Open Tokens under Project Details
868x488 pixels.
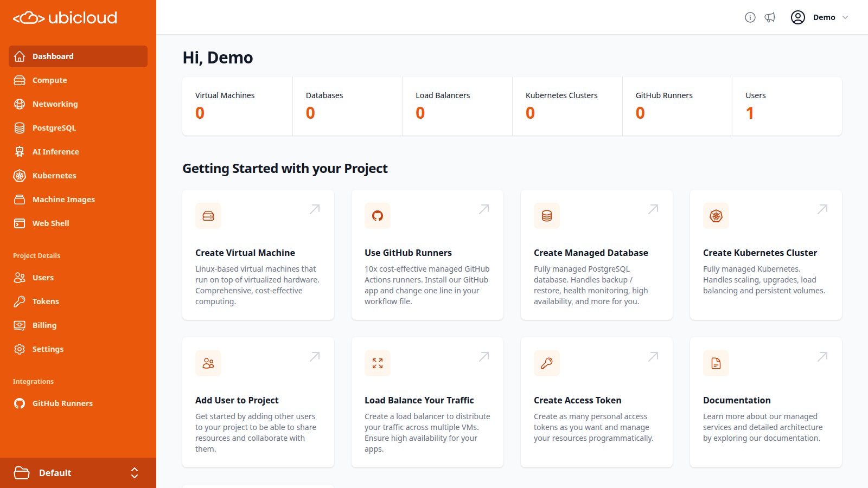click(78, 301)
